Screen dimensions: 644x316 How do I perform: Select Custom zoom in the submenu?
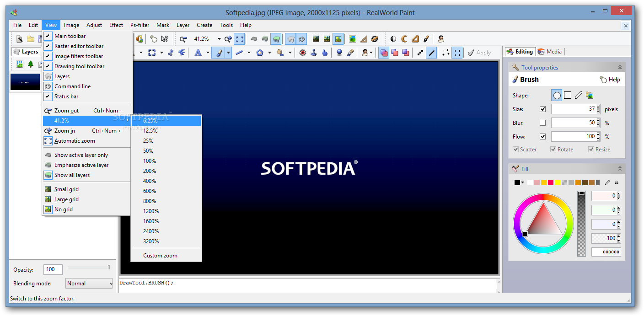(166, 256)
